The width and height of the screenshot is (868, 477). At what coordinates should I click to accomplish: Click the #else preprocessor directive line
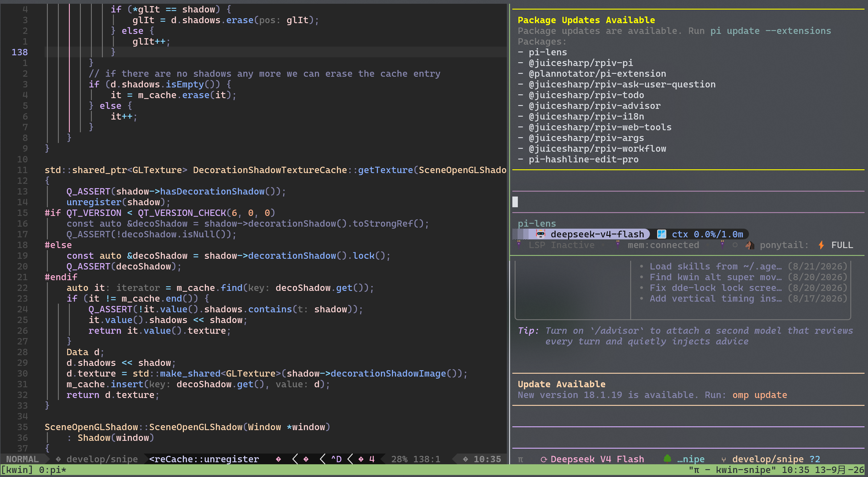click(x=58, y=245)
